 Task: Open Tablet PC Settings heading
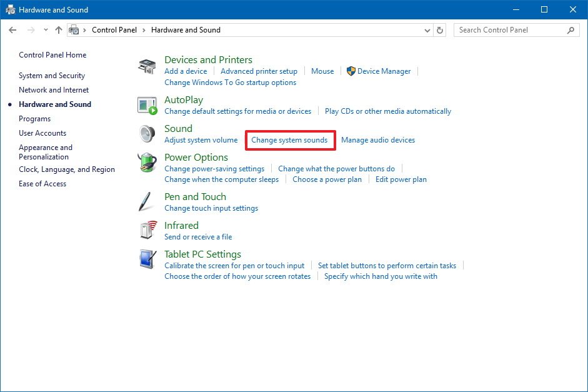click(202, 254)
